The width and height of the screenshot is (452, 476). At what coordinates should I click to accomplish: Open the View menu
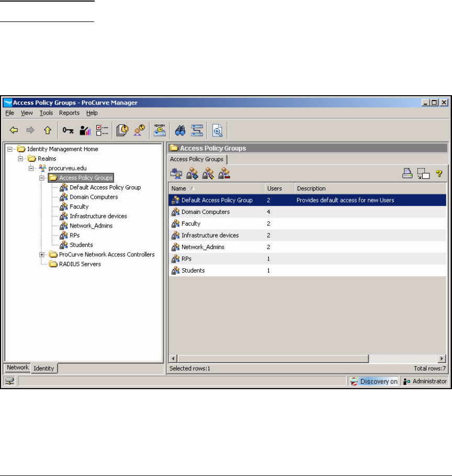point(27,113)
